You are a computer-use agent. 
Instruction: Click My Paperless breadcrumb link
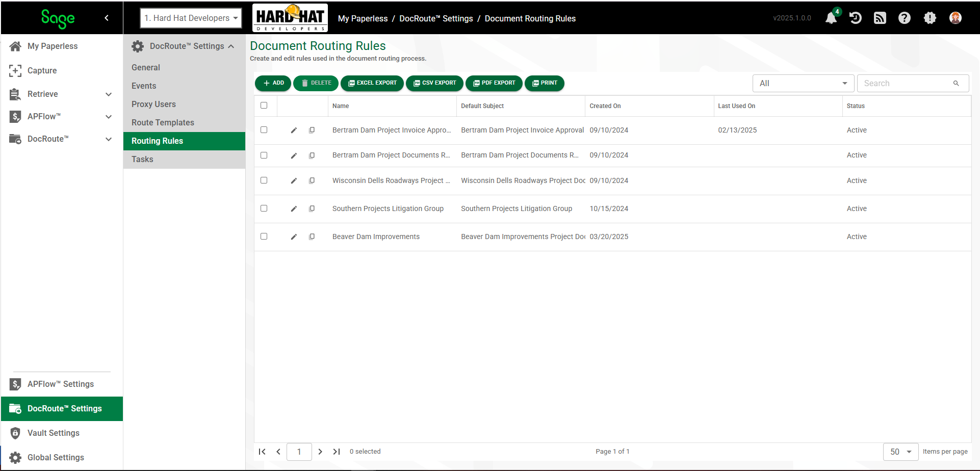[363, 18]
